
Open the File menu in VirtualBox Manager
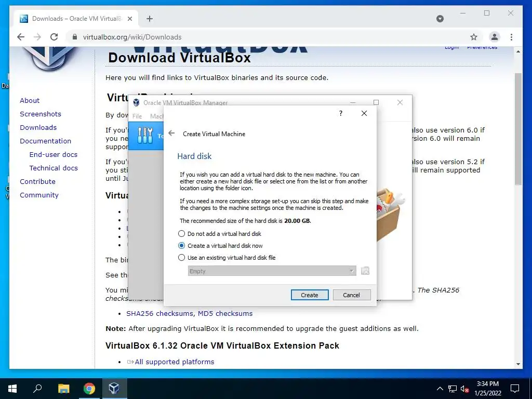tap(137, 116)
